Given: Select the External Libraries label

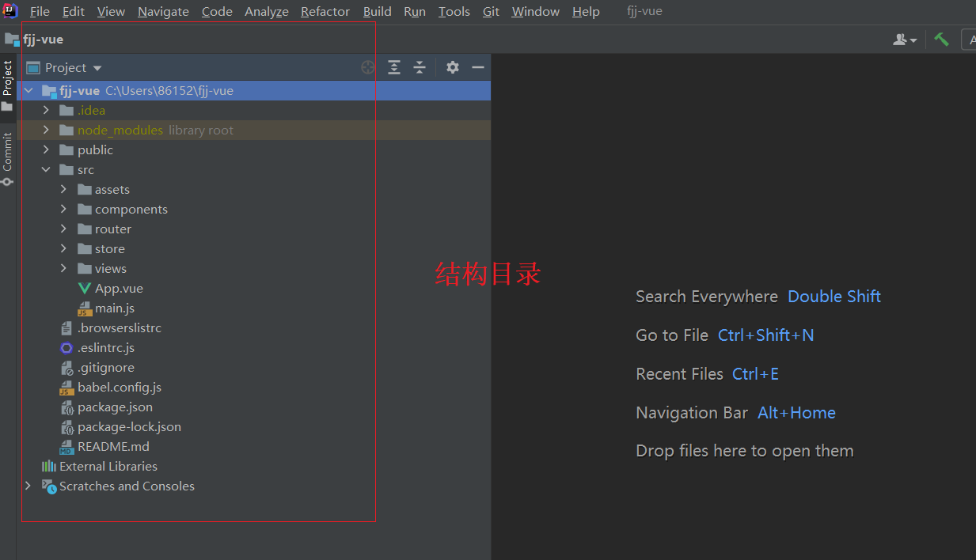Looking at the screenshot, I should coord(108,467).
